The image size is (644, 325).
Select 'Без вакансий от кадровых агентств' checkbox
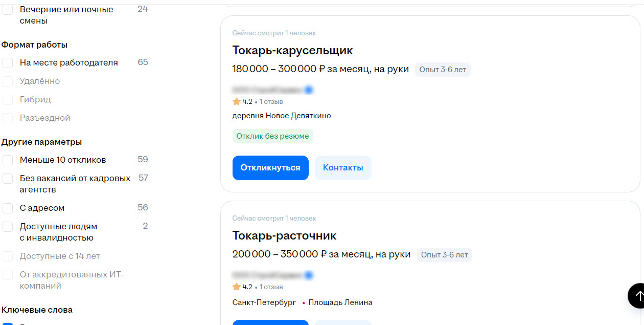pos(8,179)
